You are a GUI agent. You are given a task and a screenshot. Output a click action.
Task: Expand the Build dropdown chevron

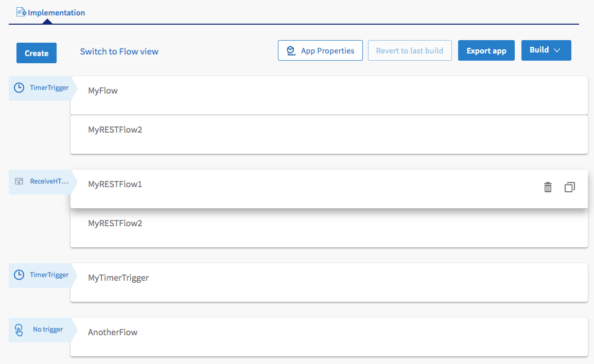557,50
